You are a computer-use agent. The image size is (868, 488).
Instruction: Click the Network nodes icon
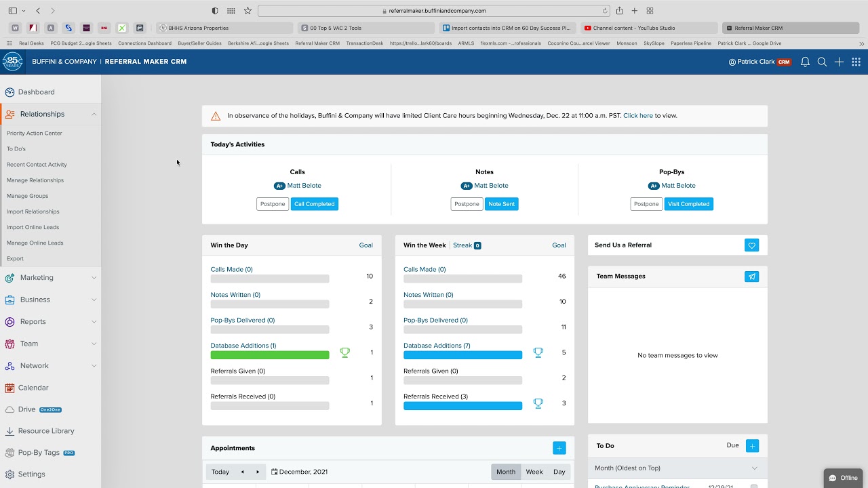[x=9, y=366]
